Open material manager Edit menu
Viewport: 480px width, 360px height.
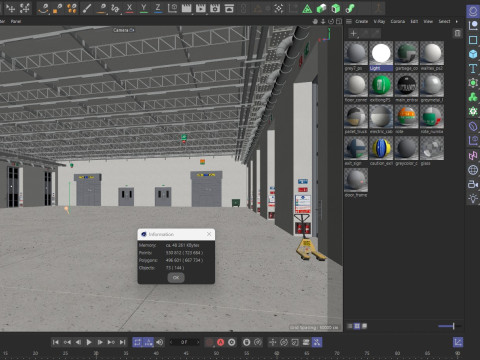414,21
